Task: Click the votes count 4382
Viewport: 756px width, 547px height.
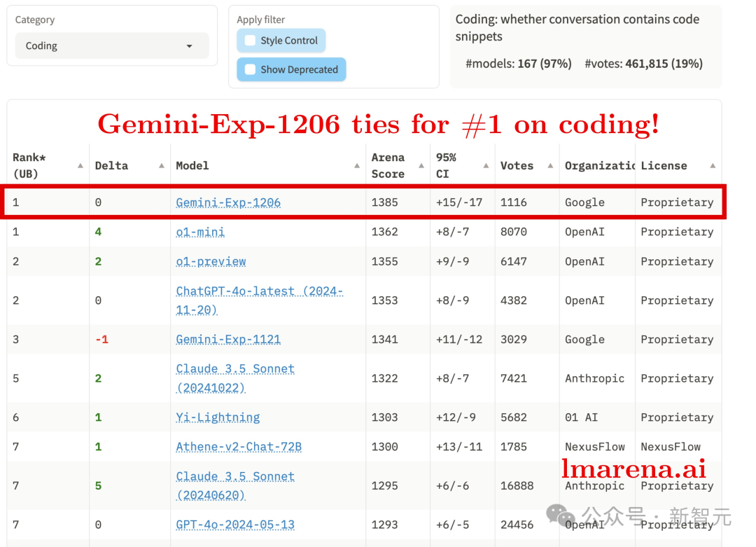Action: [x=514, y=300]
